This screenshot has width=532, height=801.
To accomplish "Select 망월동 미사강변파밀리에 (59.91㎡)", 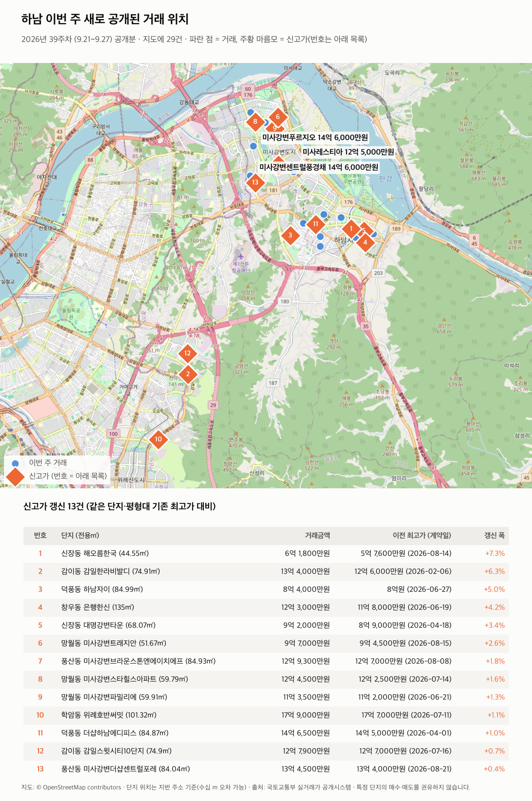I will 114,697.
